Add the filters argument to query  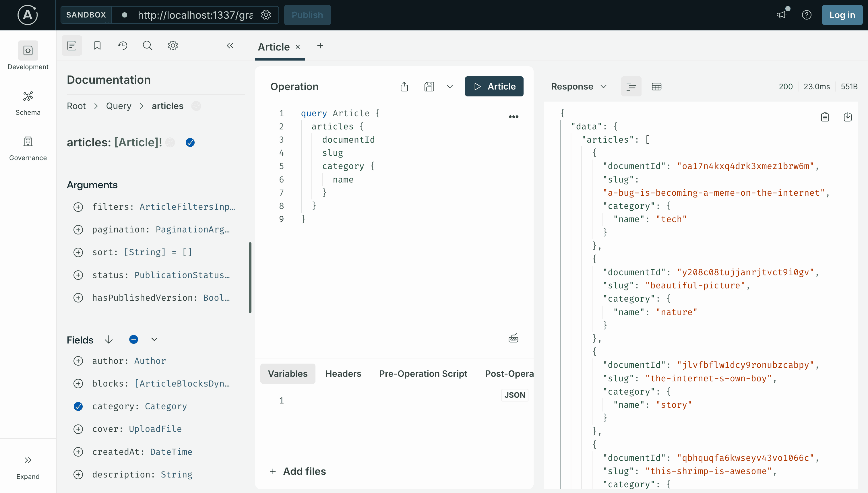click(78, 207)
